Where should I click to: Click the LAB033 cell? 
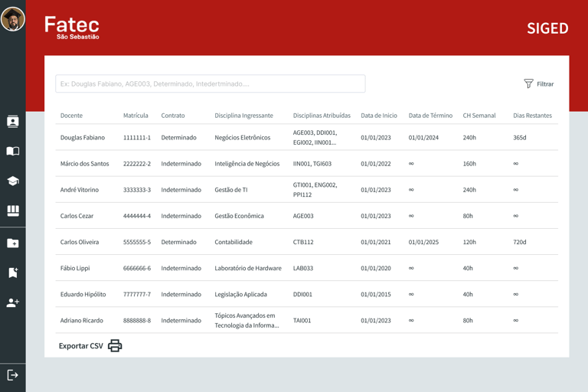tap(303, 268)
